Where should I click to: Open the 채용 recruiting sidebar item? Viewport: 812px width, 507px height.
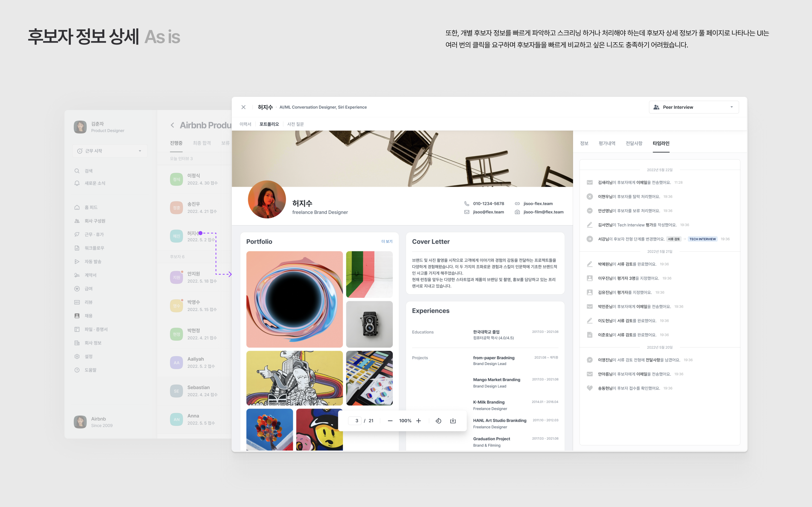(88, 316)
